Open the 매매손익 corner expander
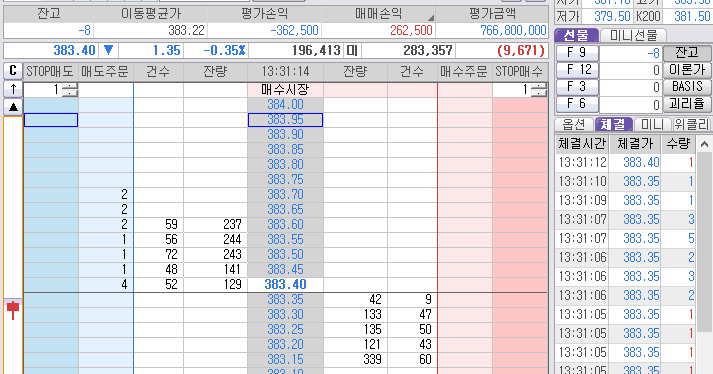 click(x=430, y=18)
